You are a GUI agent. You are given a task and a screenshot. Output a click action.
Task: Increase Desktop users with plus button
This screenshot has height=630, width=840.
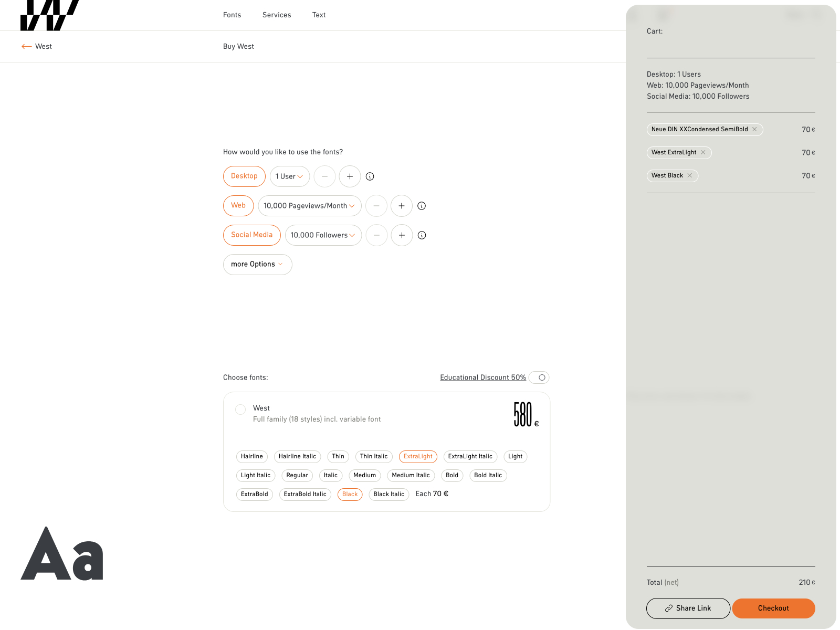click(350, 176)
